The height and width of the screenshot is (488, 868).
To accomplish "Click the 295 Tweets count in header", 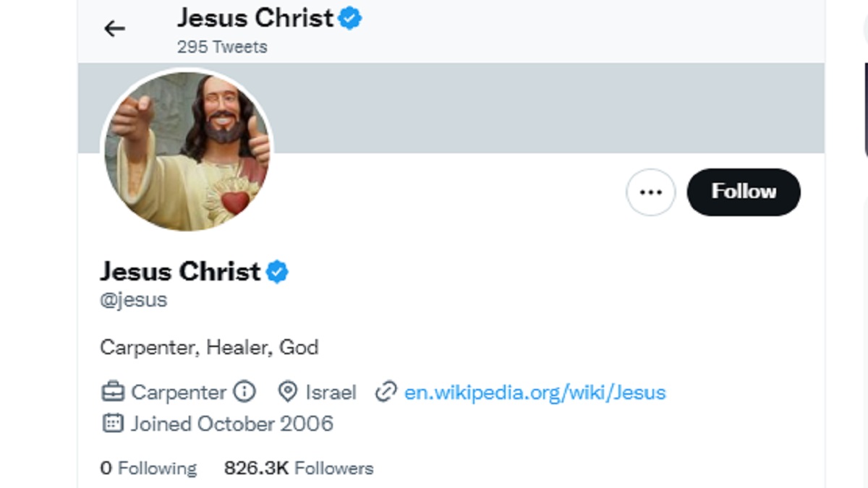I will tap(222, 47).
